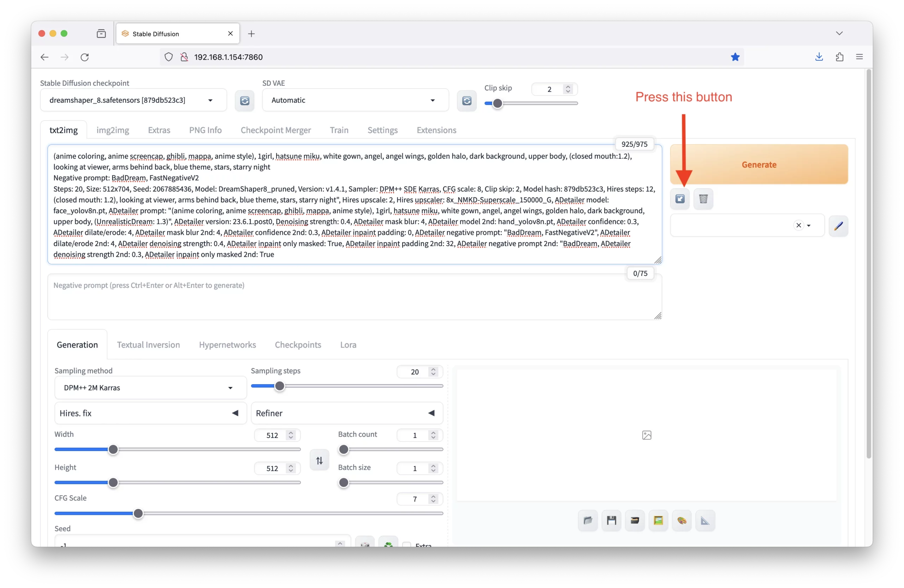Adjust the Sampling steps stepper arrows
This screenshot has height=588, width=904.
coord(433,372)
